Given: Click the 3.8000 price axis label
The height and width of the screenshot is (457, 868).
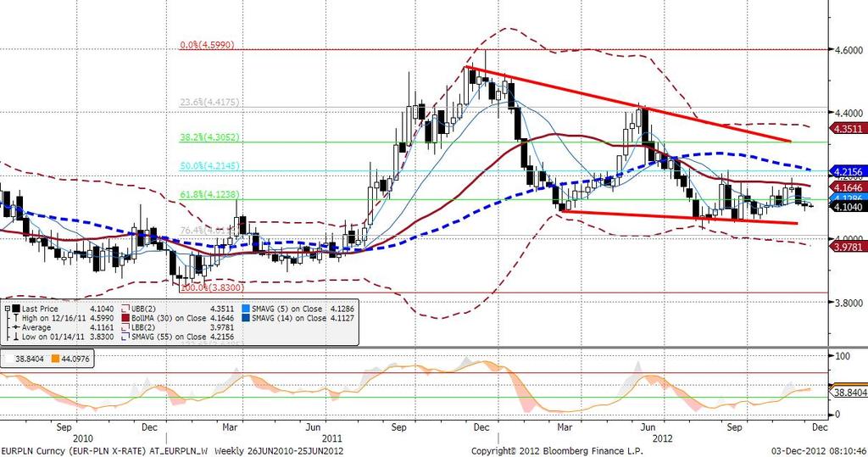Looking at the screenshot, I should click(849, 303).
